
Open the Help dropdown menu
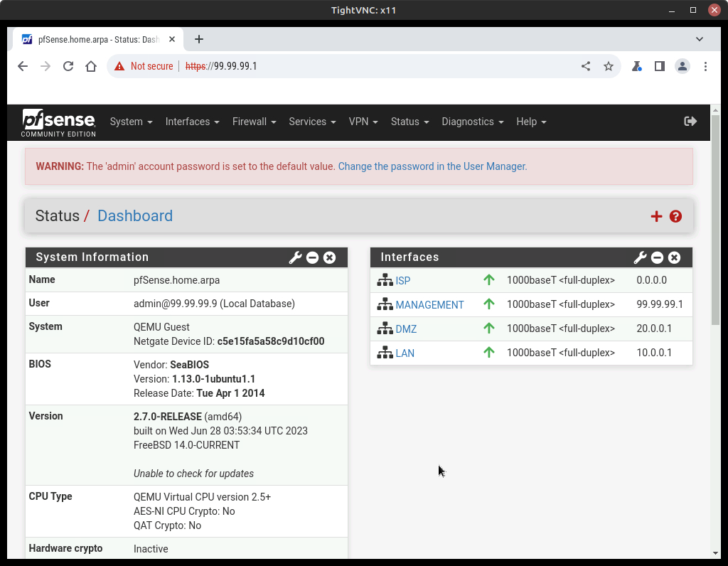[531, 121]
